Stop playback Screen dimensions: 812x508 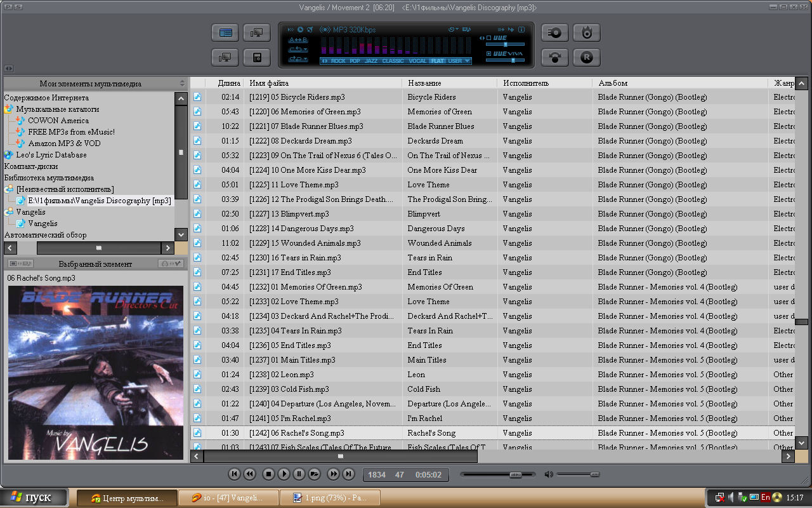(268, 474)
